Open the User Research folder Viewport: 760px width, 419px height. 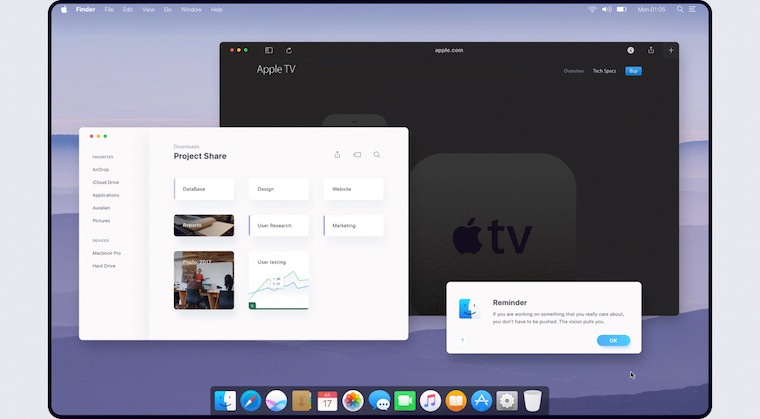279,226
